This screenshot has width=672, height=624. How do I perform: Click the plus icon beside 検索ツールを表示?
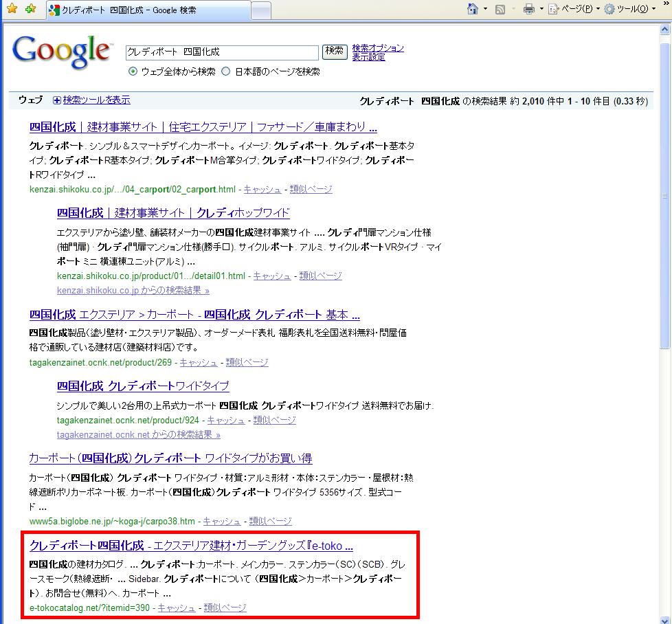coord(57,100)
